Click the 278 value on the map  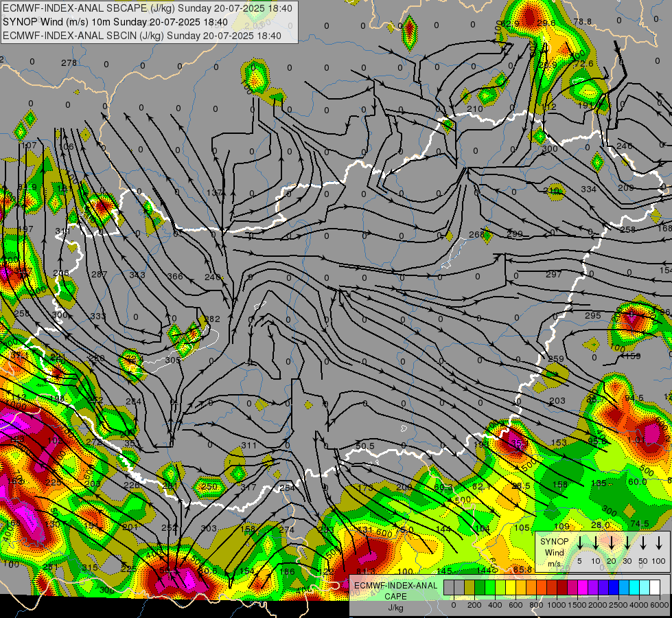(x=69, y=63)
